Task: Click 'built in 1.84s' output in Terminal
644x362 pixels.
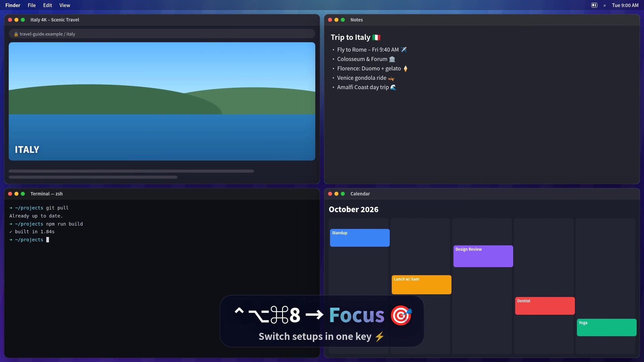Action: 32,232
